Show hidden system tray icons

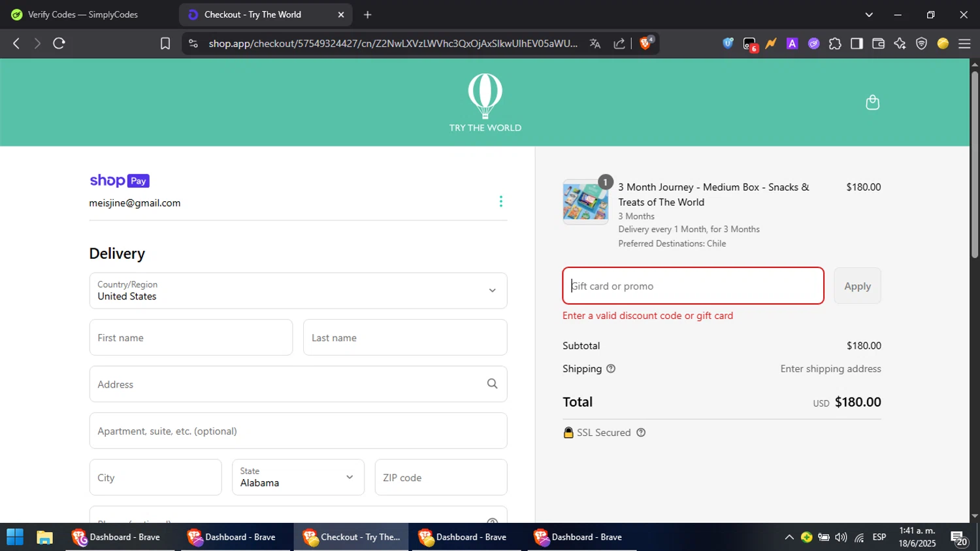pyautogui.click(x=789, y=537)
